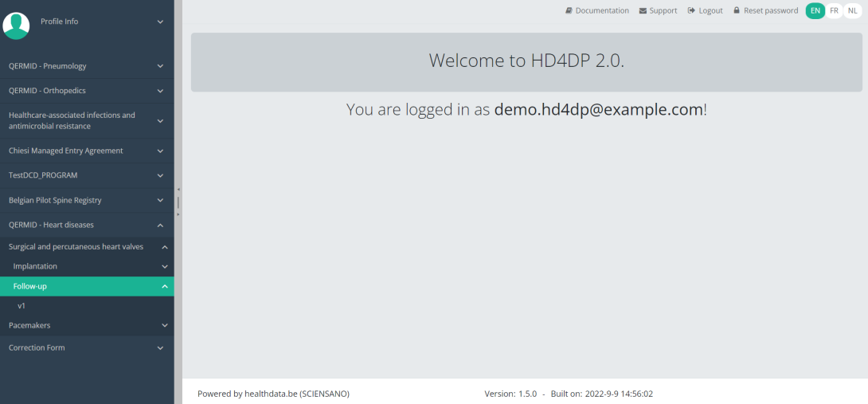
Task: Click the user profile avatar icon
Action: coord(16,25)
